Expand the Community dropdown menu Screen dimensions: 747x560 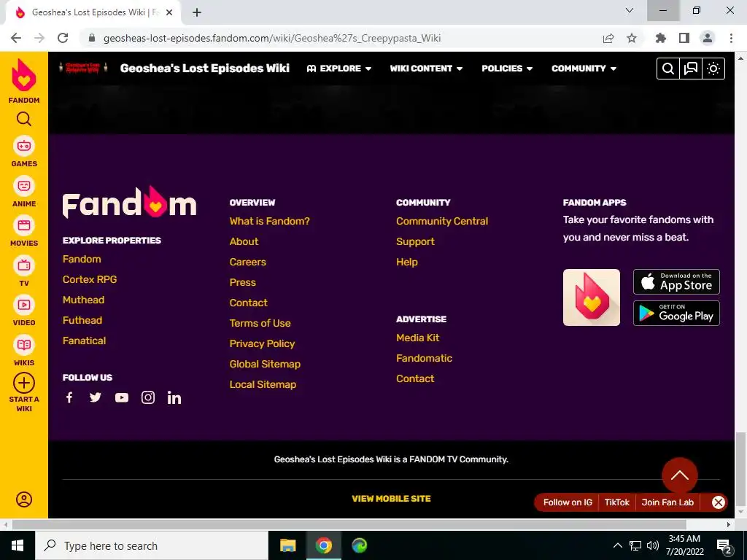pos(584,69)
